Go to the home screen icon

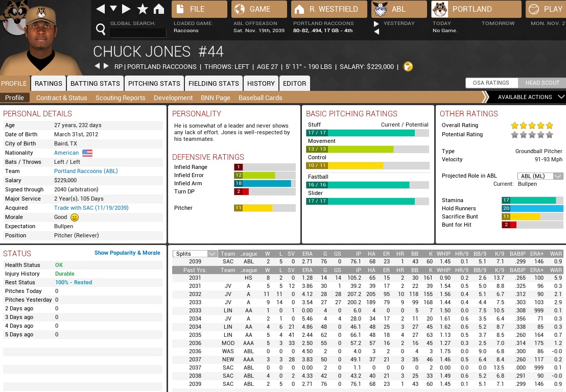tap(159, 9)
